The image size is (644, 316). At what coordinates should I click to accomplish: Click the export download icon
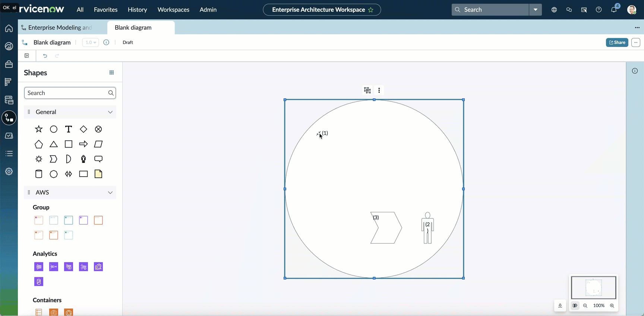pos(560,306)
